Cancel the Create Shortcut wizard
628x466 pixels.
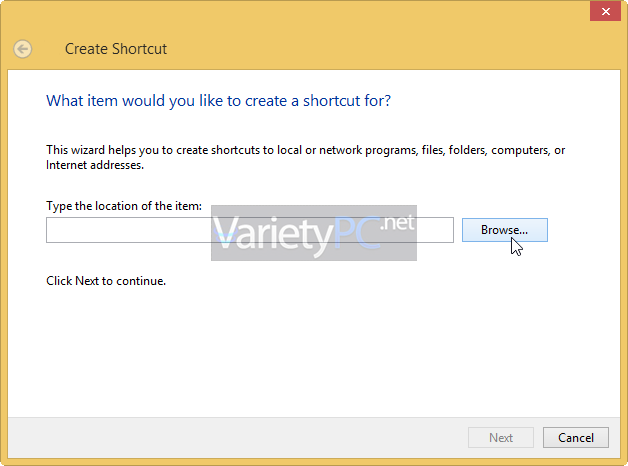click(576, 438)
